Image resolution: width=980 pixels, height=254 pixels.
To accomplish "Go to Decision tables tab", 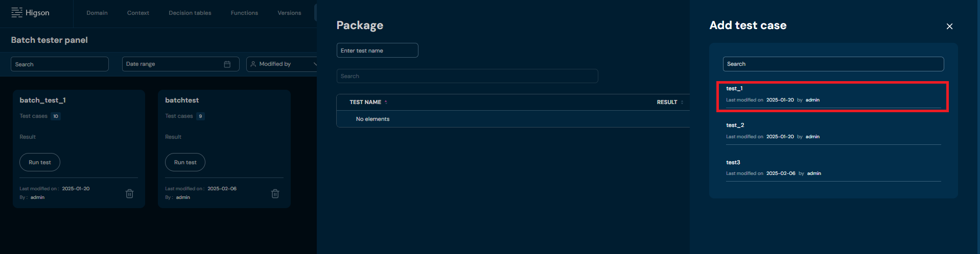I will coord(190,13).
